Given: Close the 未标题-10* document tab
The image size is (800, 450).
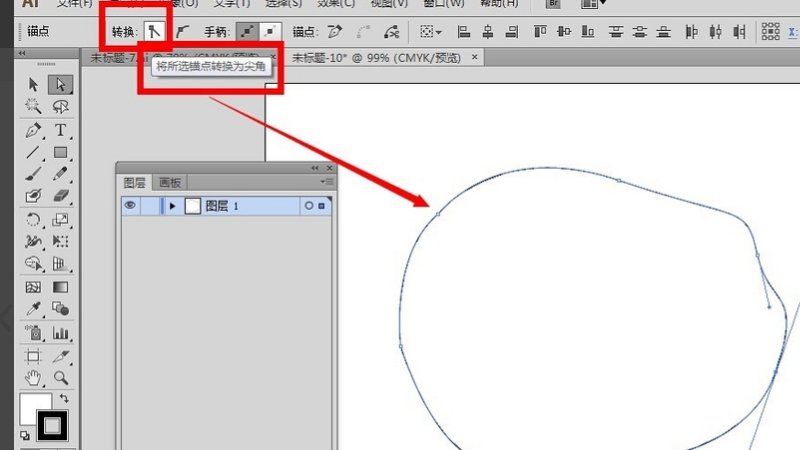Looking at the screenshot, I should tap(474, 57).
